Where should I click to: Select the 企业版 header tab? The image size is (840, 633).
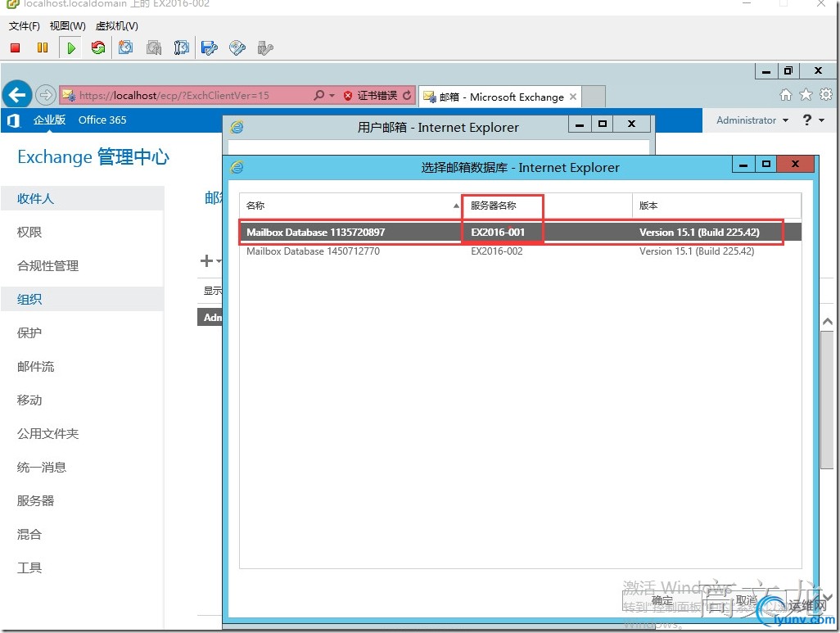point(49,120)
